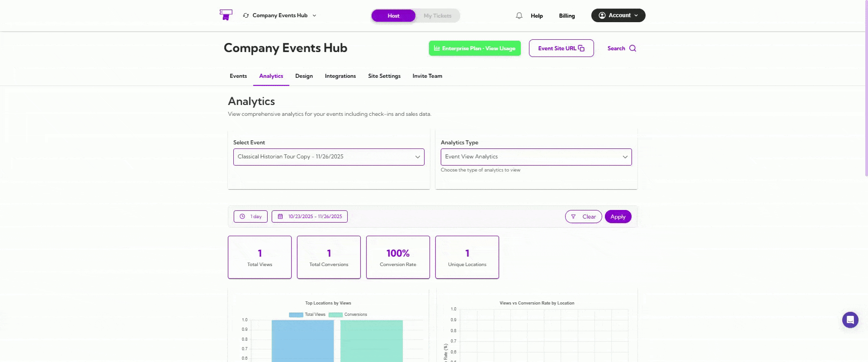Click the Company Events Hub page heading

tap(285, 48)
